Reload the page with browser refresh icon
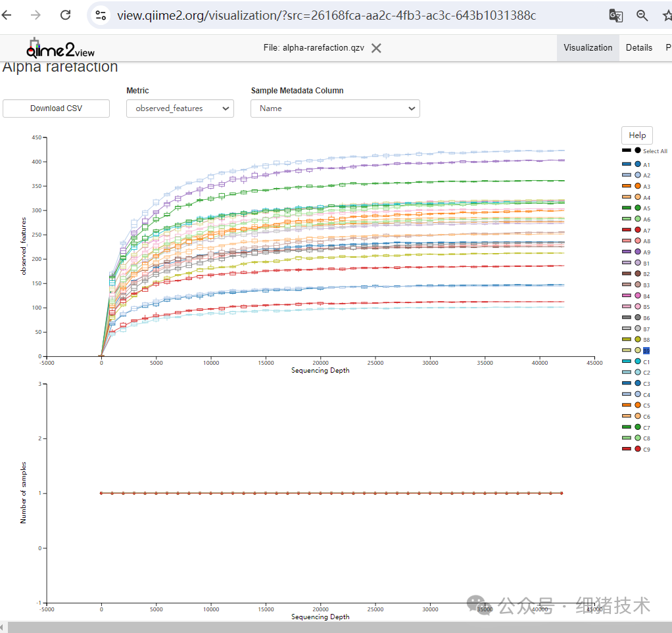This screenshot has width=672, height=633. coord(65,15)
